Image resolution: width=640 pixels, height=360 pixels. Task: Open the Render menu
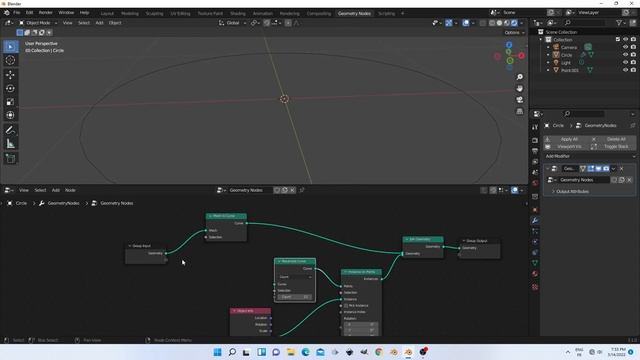45,13
